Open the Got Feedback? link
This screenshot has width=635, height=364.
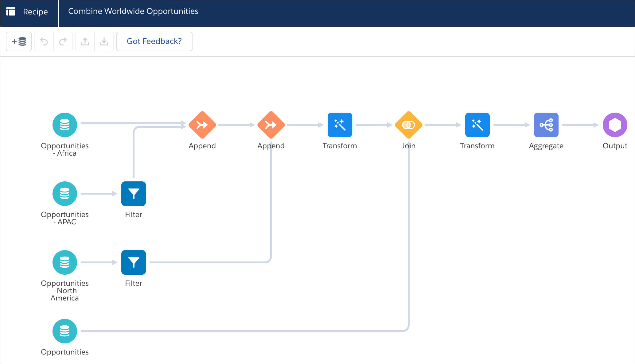click(154, 41)
